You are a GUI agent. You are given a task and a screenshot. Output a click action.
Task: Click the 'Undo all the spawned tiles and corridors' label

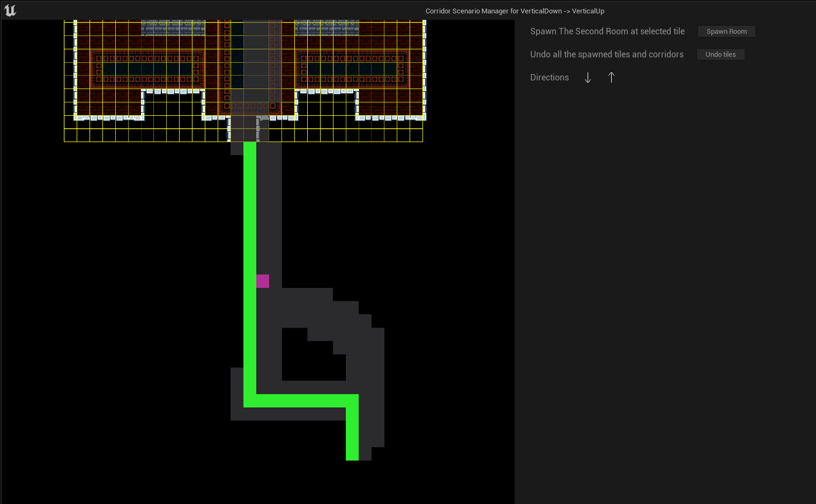coord(606,55)
